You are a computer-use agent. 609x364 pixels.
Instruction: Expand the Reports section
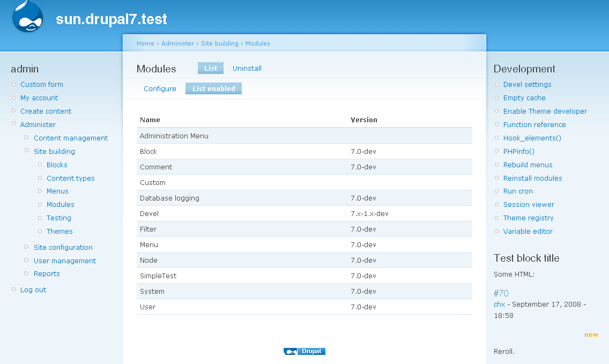pos(26,273)
